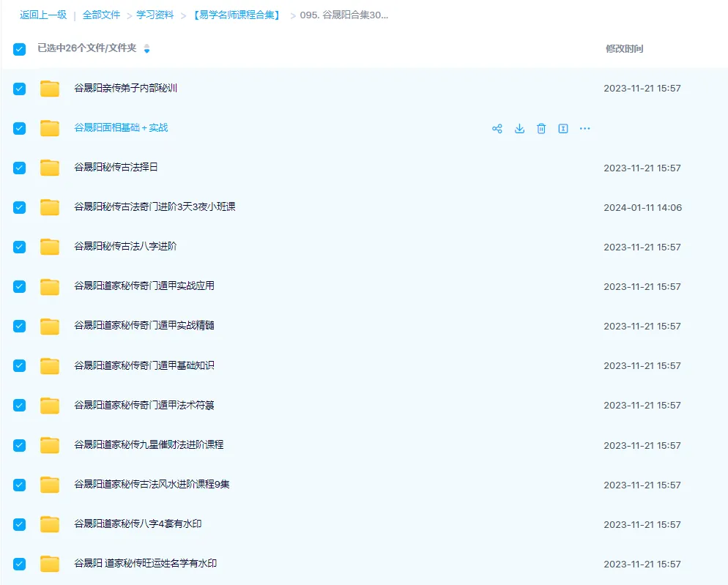Click folder icon of 谷晟阳秘传古法奇门进阶3天3夜小班课
The image size is (728, 585).
coord(50,207)
